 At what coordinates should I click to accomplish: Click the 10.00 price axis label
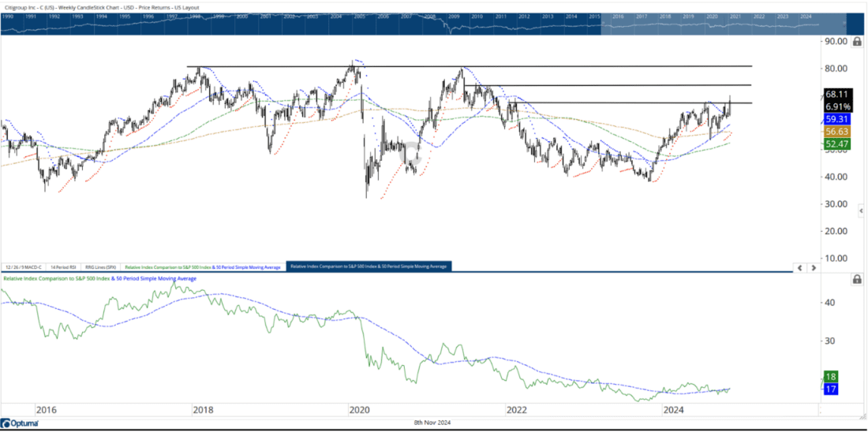[x=836, y=259]
